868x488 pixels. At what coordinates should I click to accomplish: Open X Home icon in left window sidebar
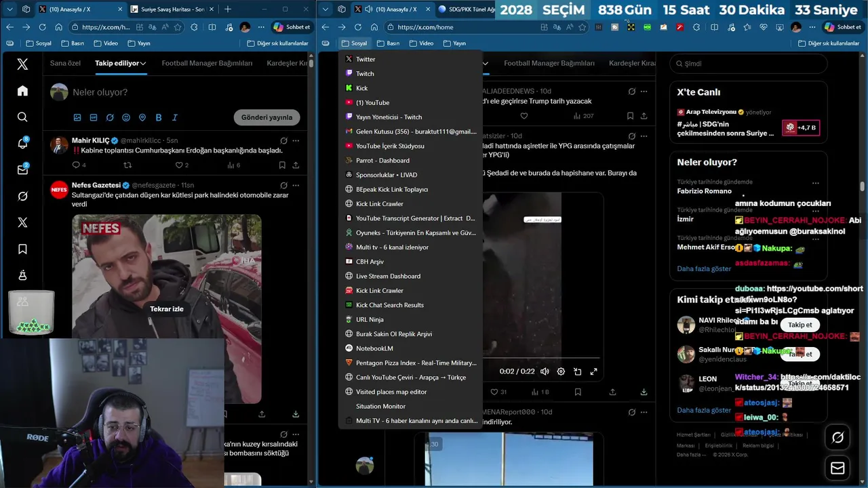[x=22, y=91]
